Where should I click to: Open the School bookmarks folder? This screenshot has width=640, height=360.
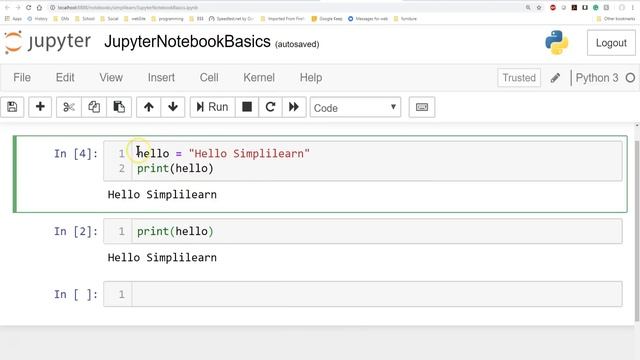click(84, 19)
